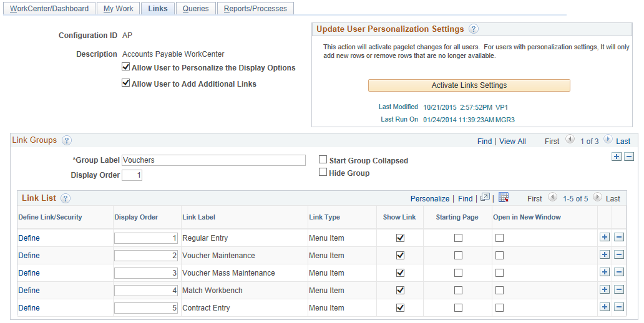Delete the current Link Groups row

point(629,157)
